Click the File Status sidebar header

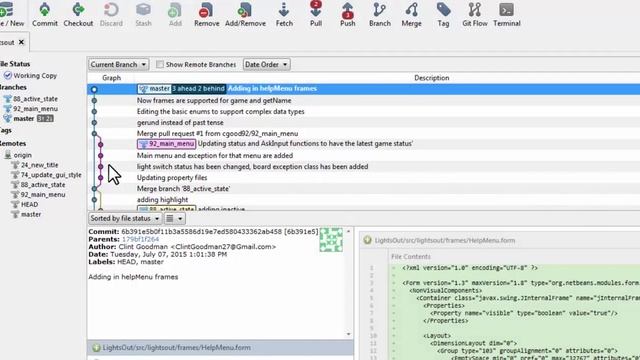point(15,64)
